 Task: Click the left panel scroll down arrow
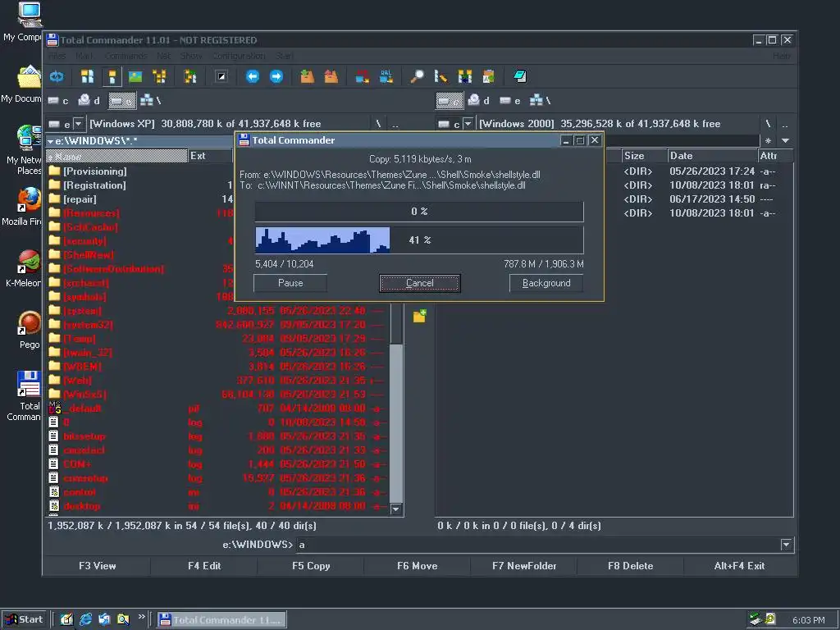[x=396, y=509]
